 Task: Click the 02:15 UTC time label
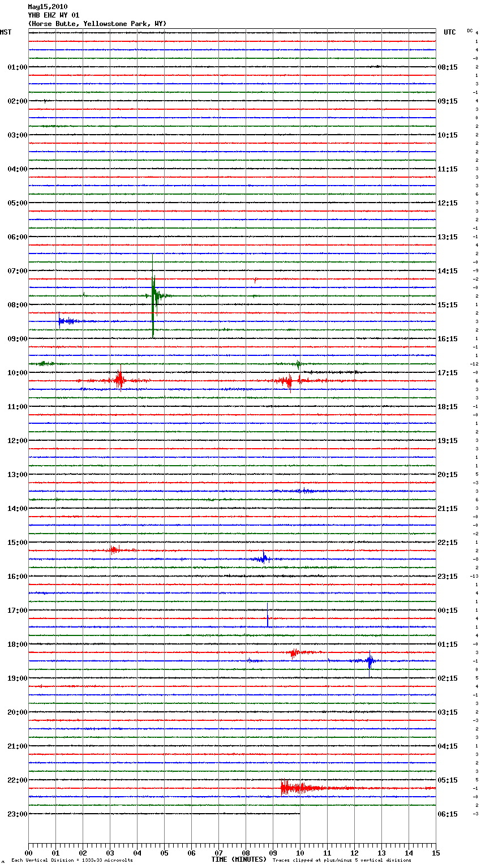point(448,678)
